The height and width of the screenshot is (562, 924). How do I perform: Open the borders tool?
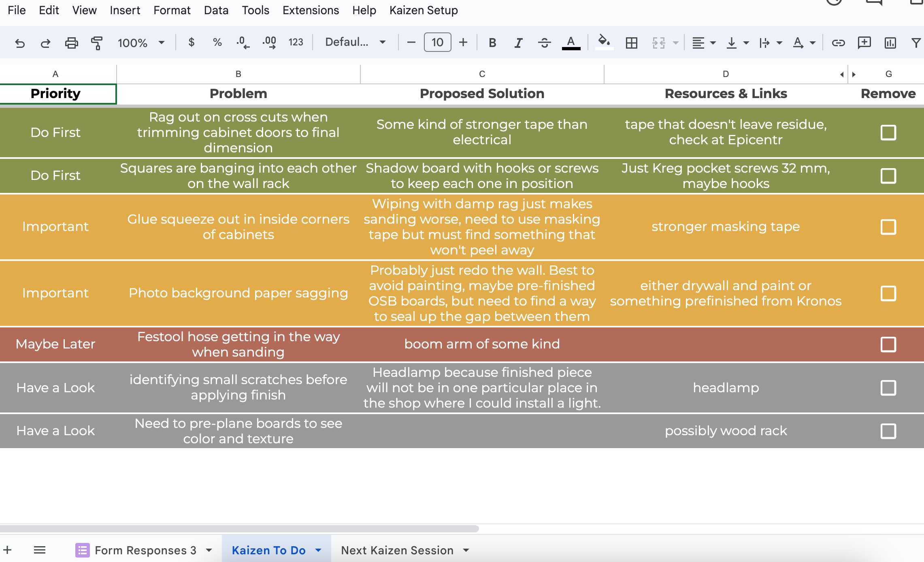point(631,43)
